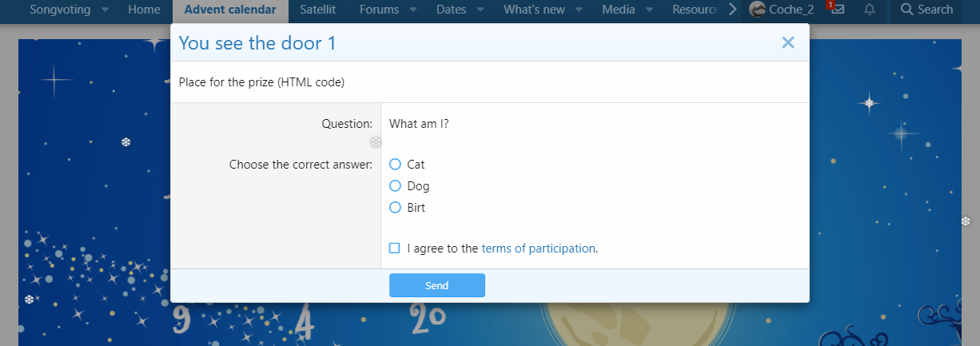The image size is (980, 346).
Task: Close the door 1 dialog
Action: 788,43
